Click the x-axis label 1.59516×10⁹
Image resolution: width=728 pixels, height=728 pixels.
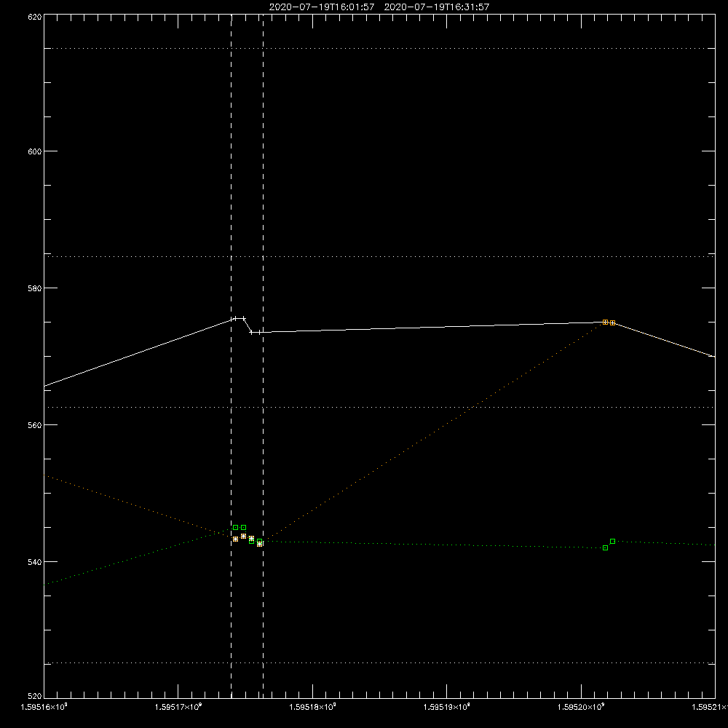44,707
